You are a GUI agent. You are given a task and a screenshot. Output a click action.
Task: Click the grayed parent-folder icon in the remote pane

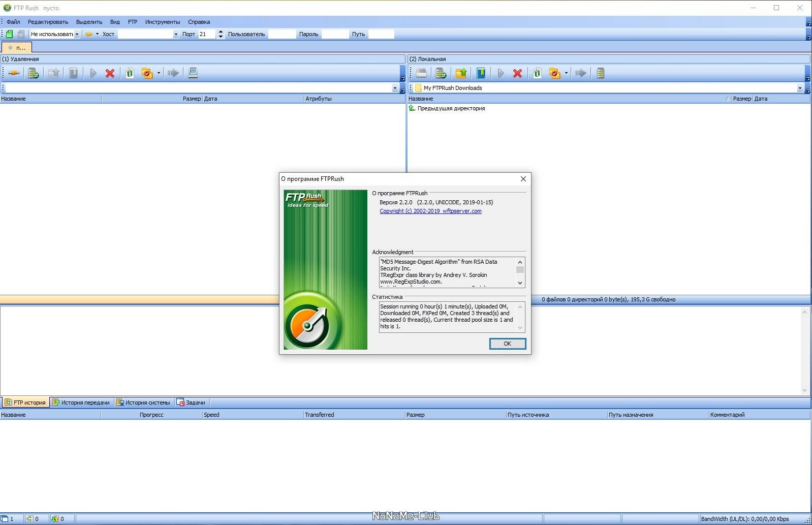53,73
